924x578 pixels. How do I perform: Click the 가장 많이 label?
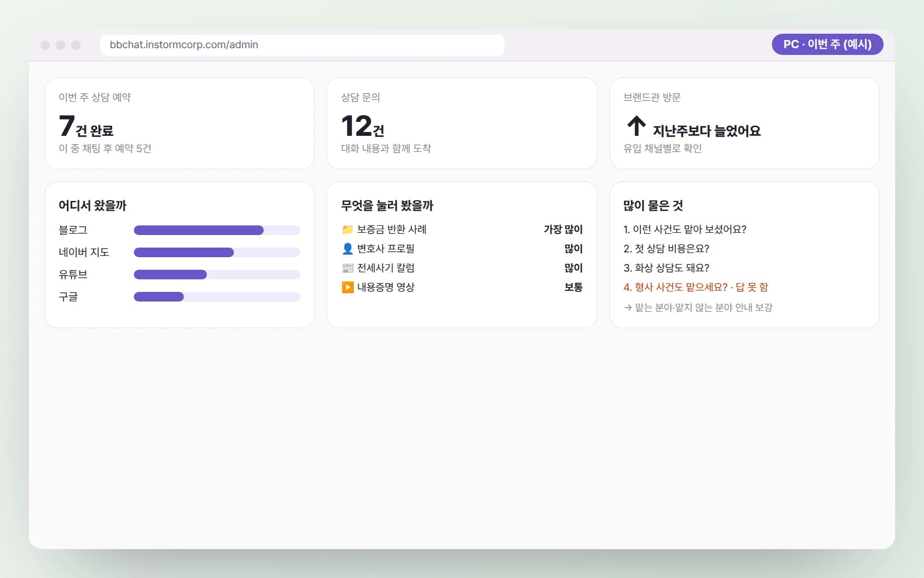pos(563,230)
